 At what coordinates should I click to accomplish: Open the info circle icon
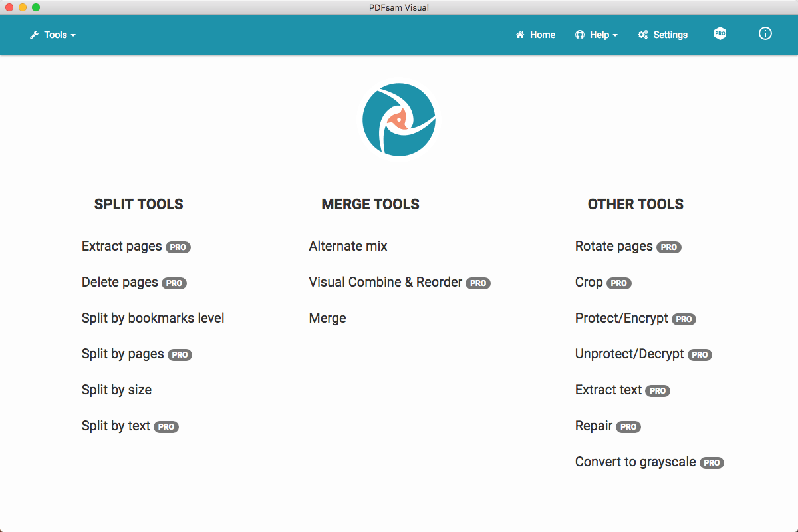[x=765, y=34]
